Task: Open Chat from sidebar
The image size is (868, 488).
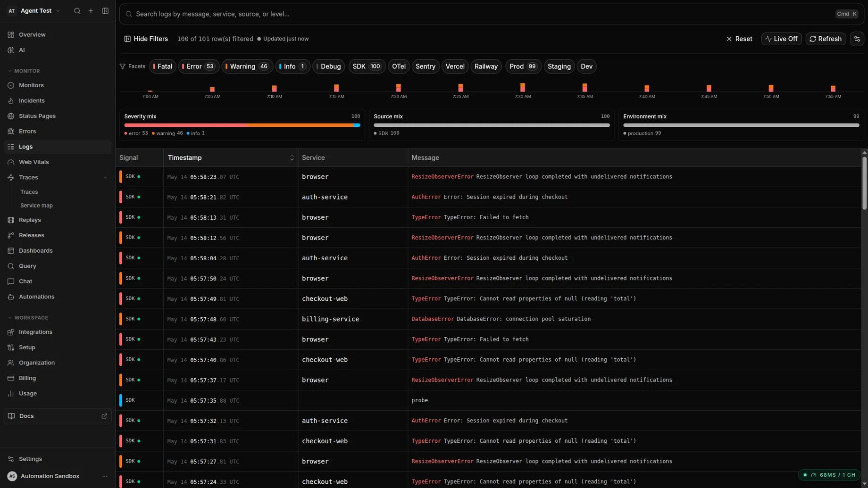Action: click(58, 281)
